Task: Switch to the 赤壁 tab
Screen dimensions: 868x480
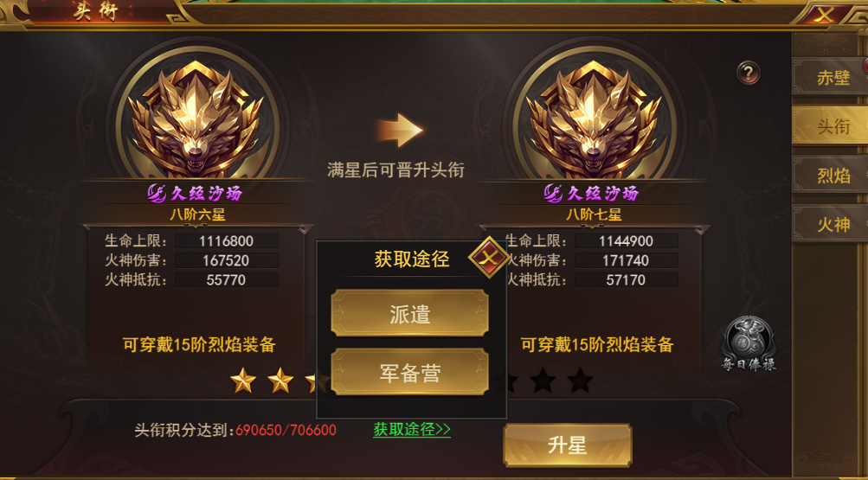Action: pos(832,78)
